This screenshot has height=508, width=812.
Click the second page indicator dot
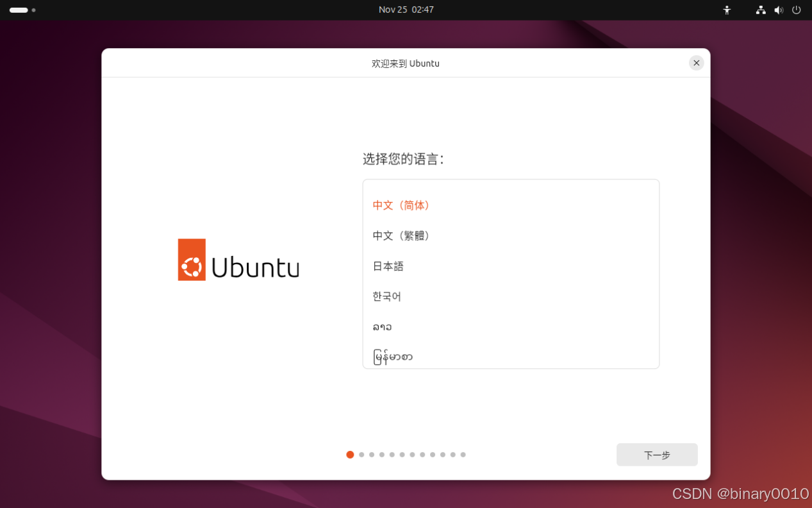pos(361,454)
